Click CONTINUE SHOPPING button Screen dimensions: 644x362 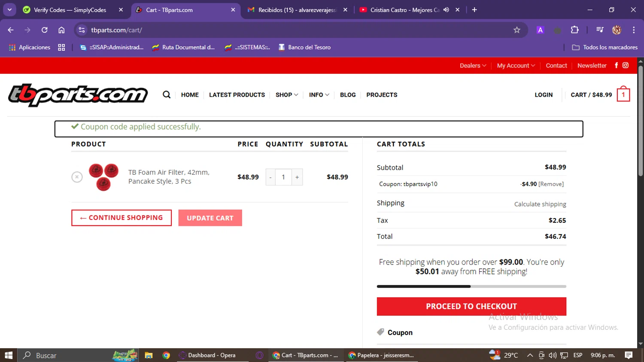tap(122, 218)
